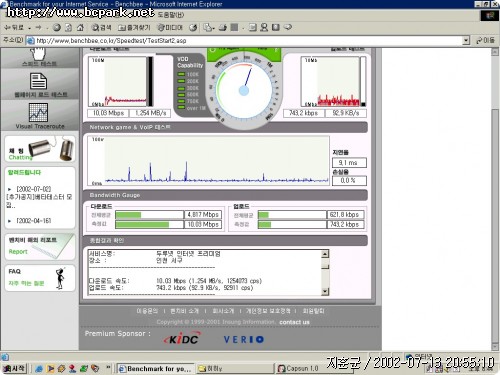Open the 벤치비 소개 footer link
Image resolution: width=500 pixels, height=375 pixels.
click(x=184, y=311)
